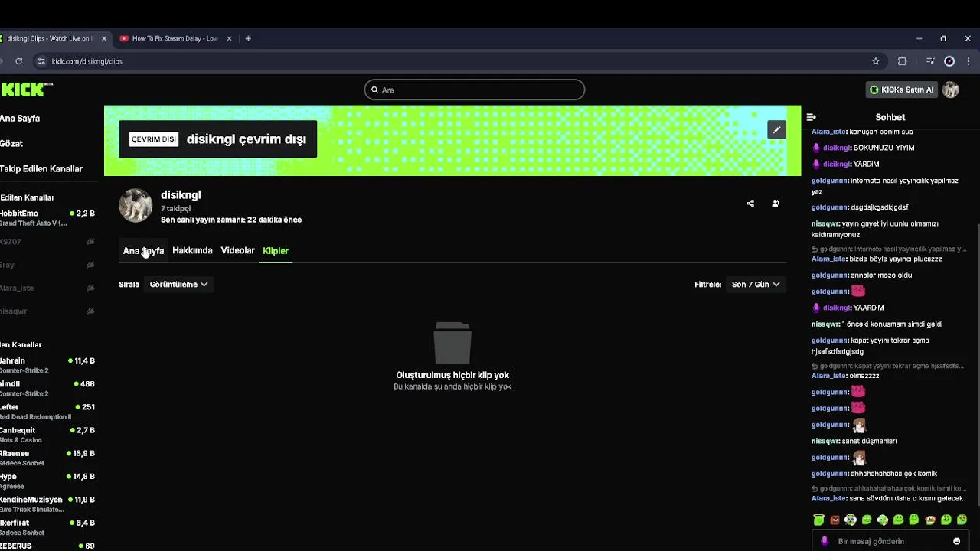The image size is (980, 551).
Task: Collapse the Sohbet chat panel
Action: coord(812,117)
